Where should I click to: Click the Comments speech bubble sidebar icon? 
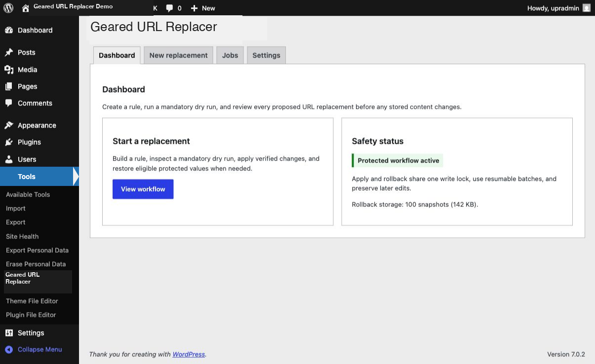tap(9, 103)
